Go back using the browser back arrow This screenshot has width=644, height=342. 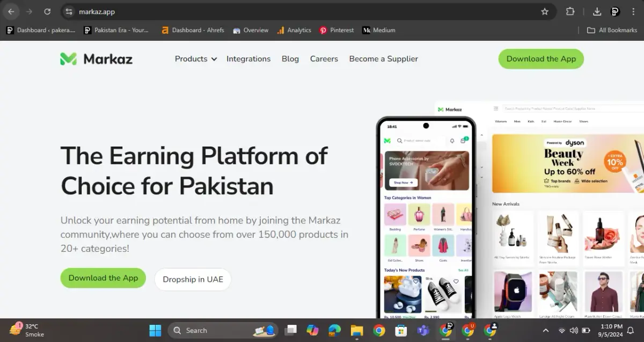pos(11,11)
